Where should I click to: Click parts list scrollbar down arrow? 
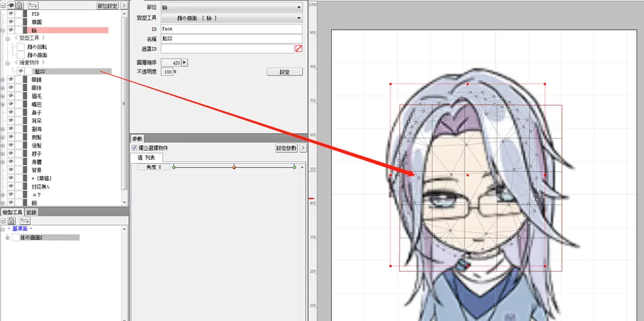tap(124, 203)
